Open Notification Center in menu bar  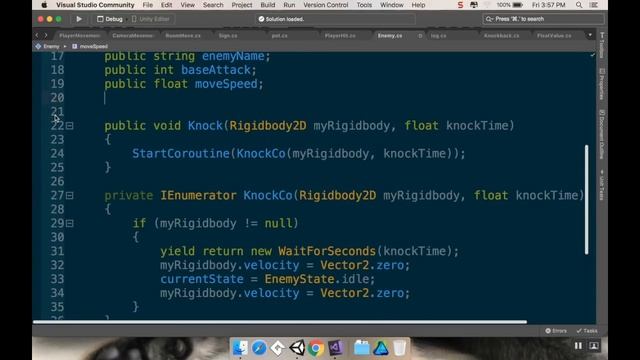point(594,5)
